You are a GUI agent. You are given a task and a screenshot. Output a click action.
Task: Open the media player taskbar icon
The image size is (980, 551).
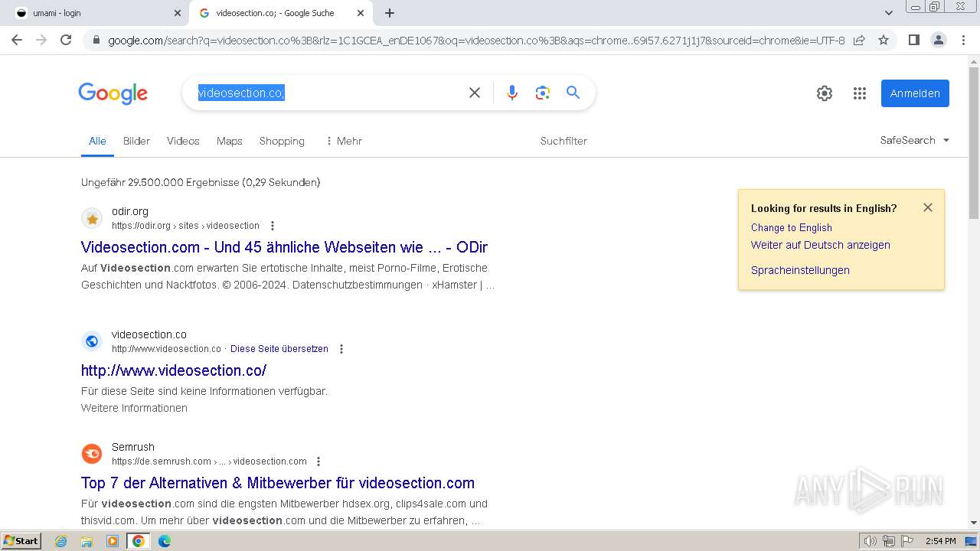[x=113, y=541]
